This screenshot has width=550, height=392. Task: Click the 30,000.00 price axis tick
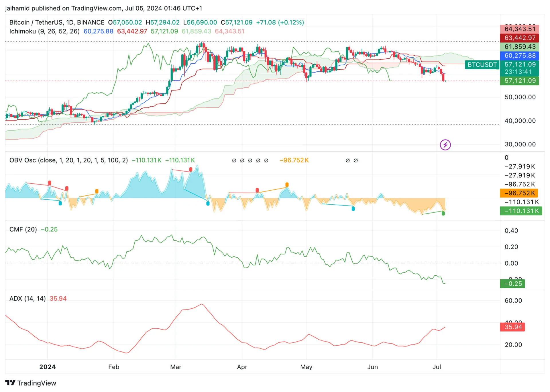(520, 144)
